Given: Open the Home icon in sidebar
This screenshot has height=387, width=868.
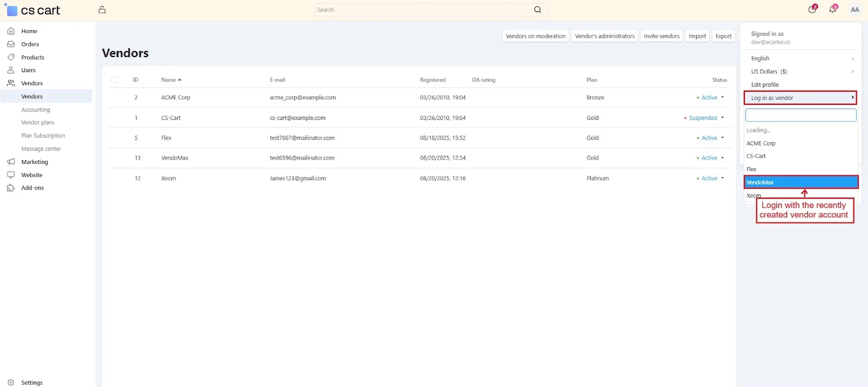Looking at the screenshot, I should [x=11, y=31].
